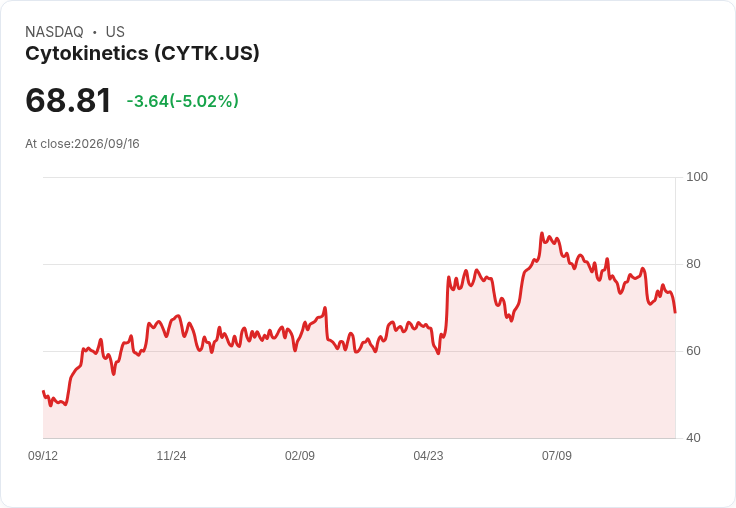The image size is (736, 508).
Task: Select the 02/09 date on x-axis
Action: coord(299,455)
